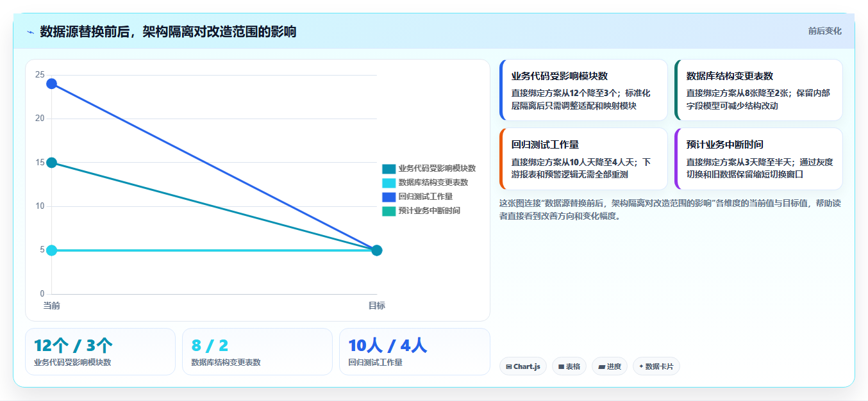This screenshot has width=868, height=401.
Task: Toggle the 数据库结构变更表数 legend label
Action: coord(433,183)
